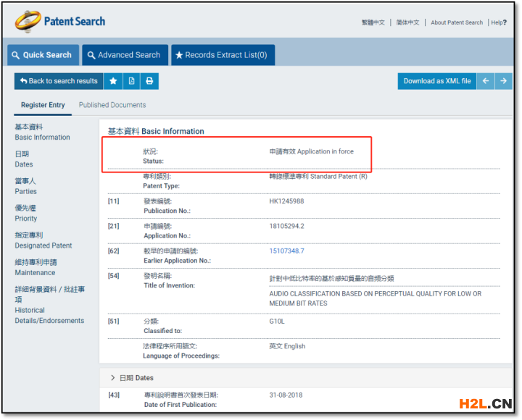Screen dimensions: 522x420
Task: Switch language to 简体中文
Action: (407, 22)
